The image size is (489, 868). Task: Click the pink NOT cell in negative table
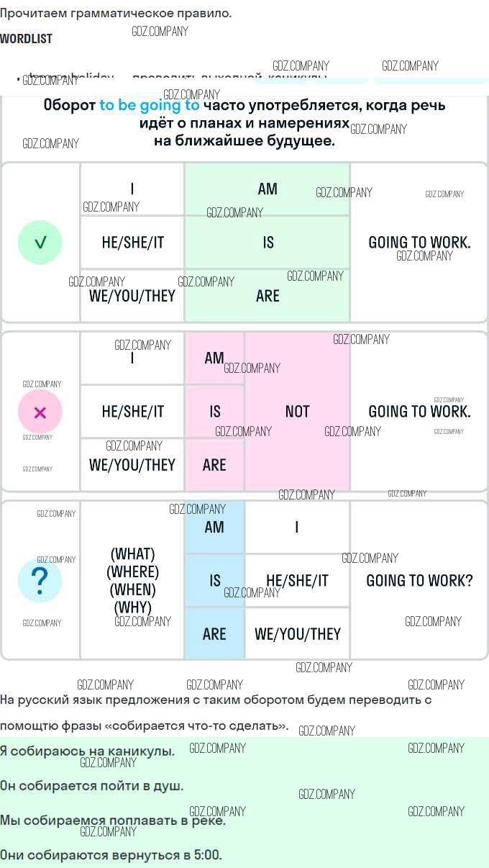[x=297, y=412]
